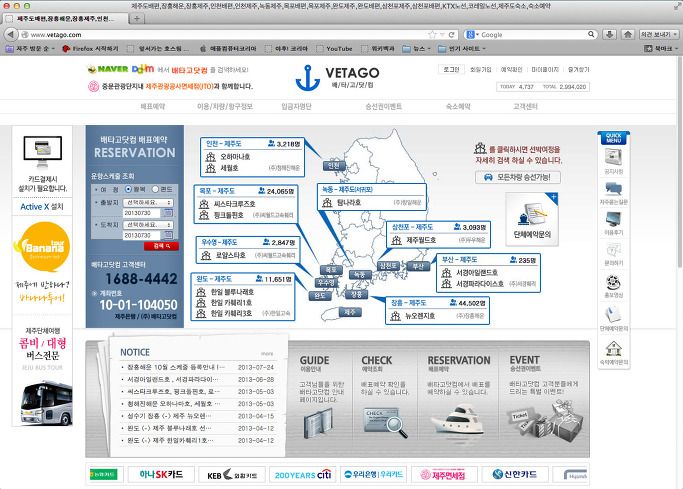Screen dimensions: 683x489
Task: Expand the 뉴스 bookmarks folder
Action: 416,48
